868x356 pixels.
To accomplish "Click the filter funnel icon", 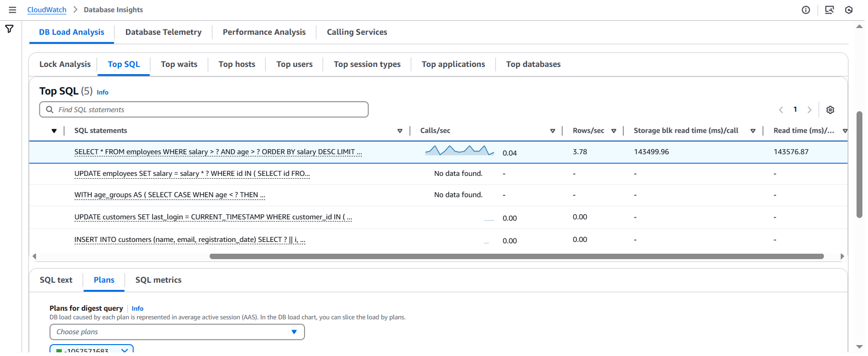I will pos(10,29).
